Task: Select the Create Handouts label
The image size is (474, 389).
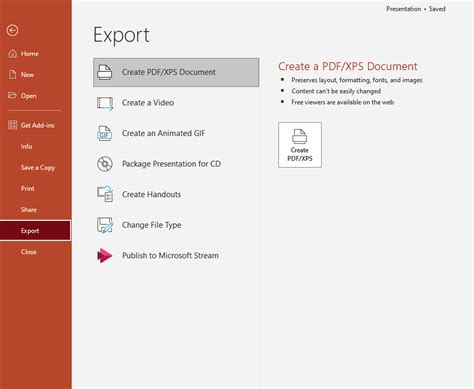Action: pos(151,194)
